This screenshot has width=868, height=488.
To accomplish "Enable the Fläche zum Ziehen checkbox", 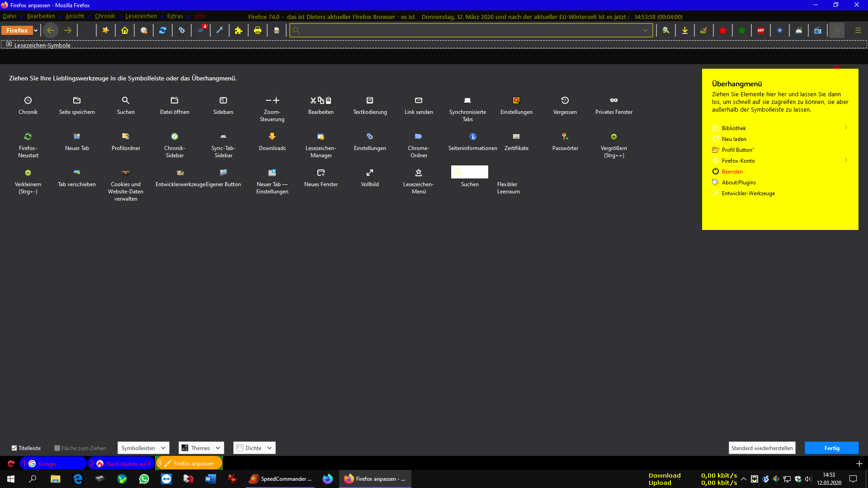I will pos(57,448).
